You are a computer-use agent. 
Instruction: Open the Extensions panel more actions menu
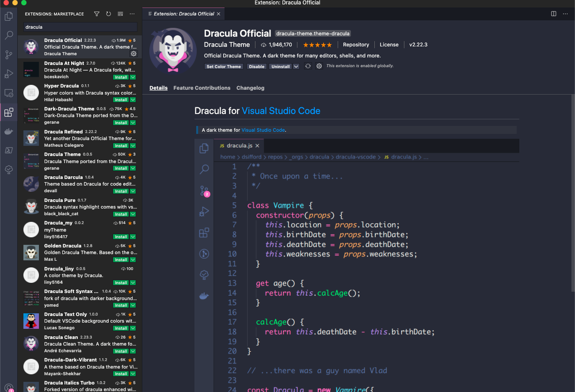[132, 14]
